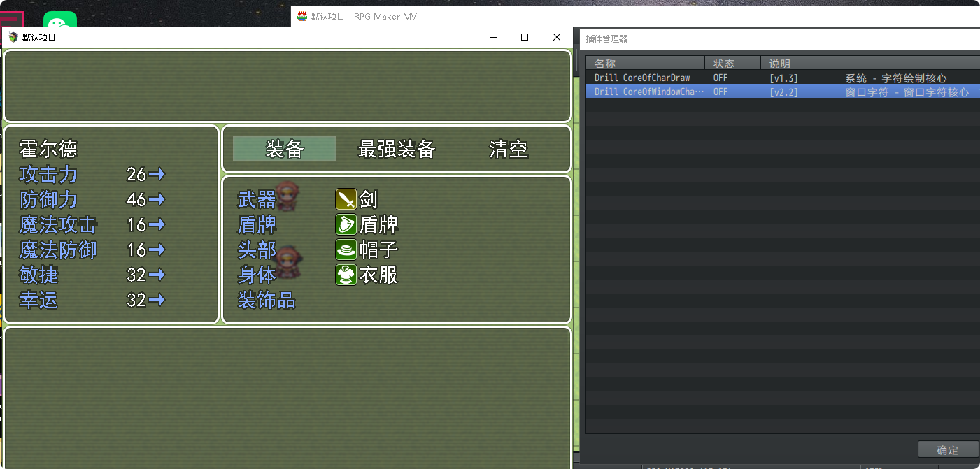The image size is (980, 469).
Task: Click the hat icon beside 帽子
Action: point(346,250)
